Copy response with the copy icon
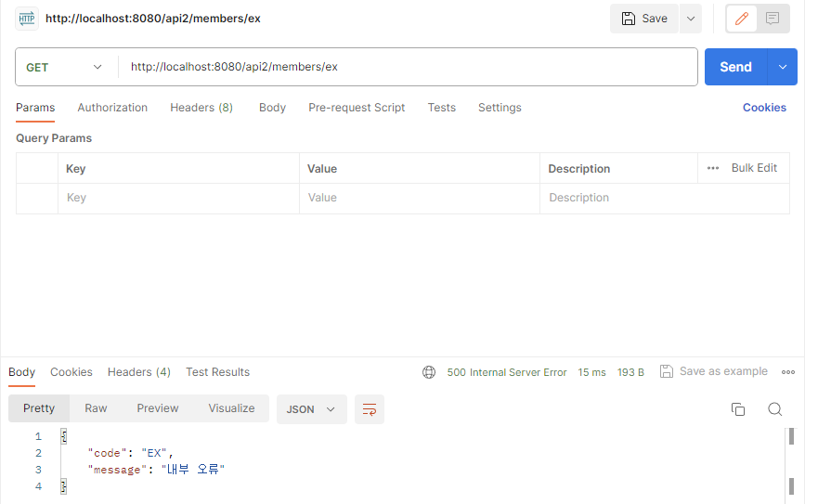 point(737,409)
